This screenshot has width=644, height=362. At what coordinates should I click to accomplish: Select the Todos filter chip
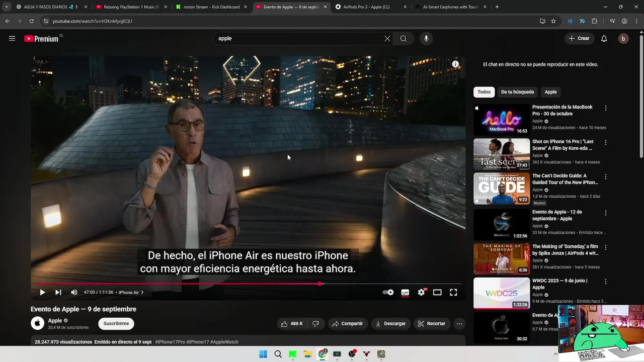coord(484,92)
